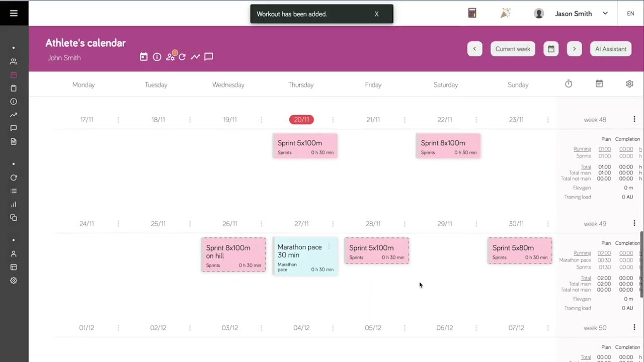Click the party popper icon in top bar
The image size is (644, 362).
click(x=506, y=14)
